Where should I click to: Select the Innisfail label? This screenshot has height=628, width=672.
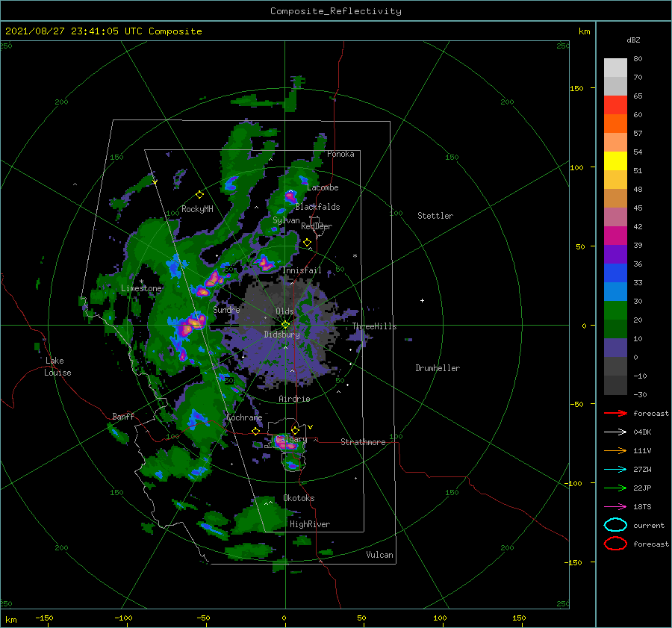(x=302, y=270)
